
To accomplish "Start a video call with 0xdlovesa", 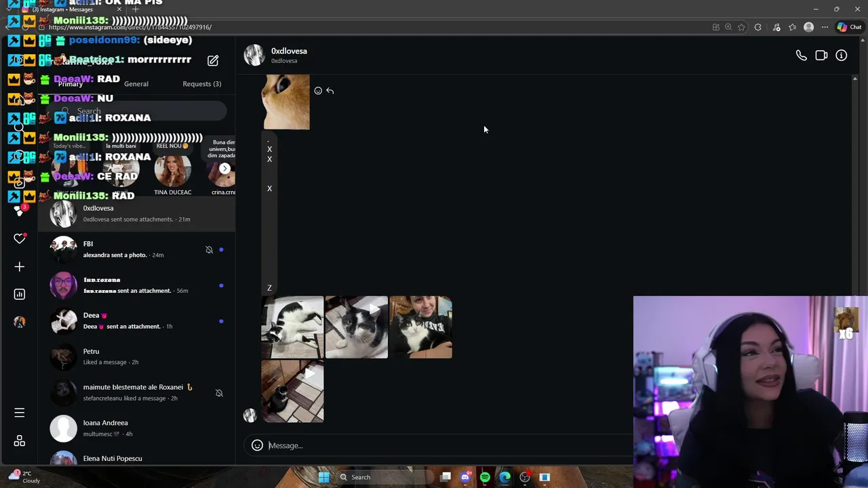I will (821, 56).
